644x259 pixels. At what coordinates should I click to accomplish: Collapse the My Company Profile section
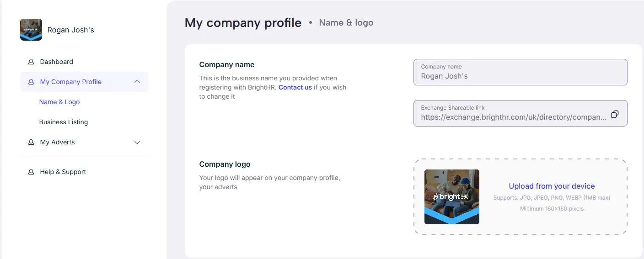point(137,82)
